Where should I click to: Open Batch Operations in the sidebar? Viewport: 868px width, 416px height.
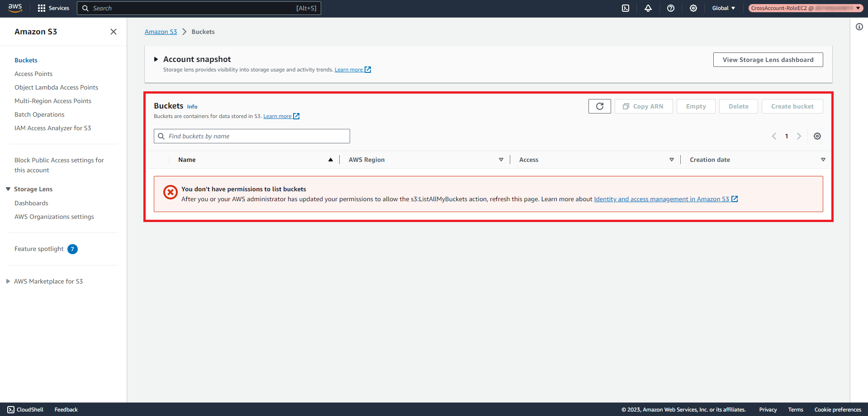click(x=39, y=114)
